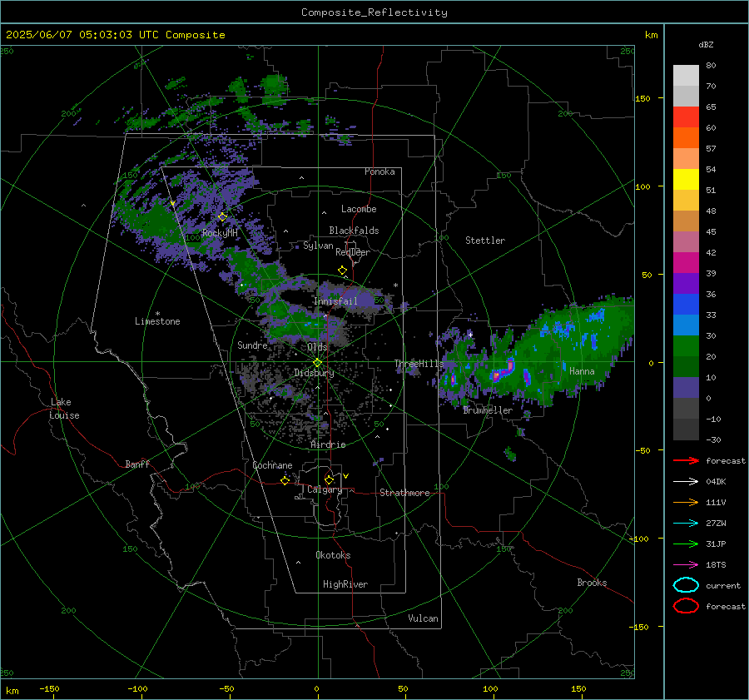Click the yellow diamond radar-center marker at Didsbury

point(317,363)
